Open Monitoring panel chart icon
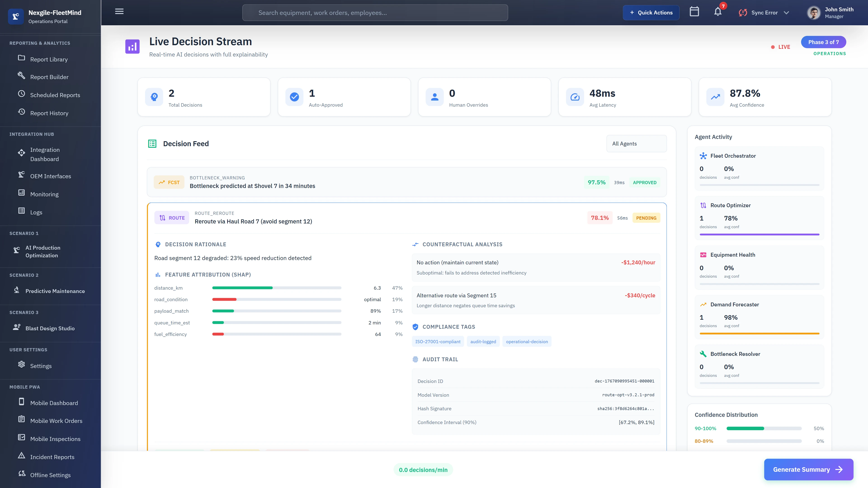The height and width of the screenshot is (488, 868). [x=21, y=194]
